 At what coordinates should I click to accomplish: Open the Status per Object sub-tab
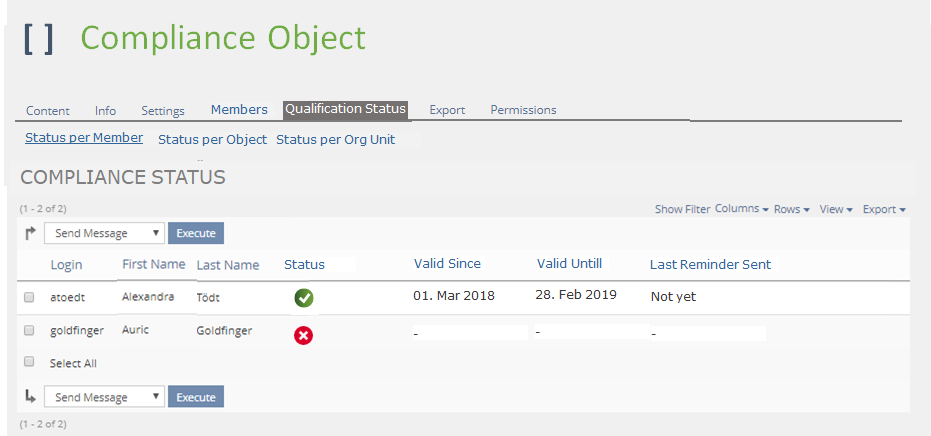(212, 140)
